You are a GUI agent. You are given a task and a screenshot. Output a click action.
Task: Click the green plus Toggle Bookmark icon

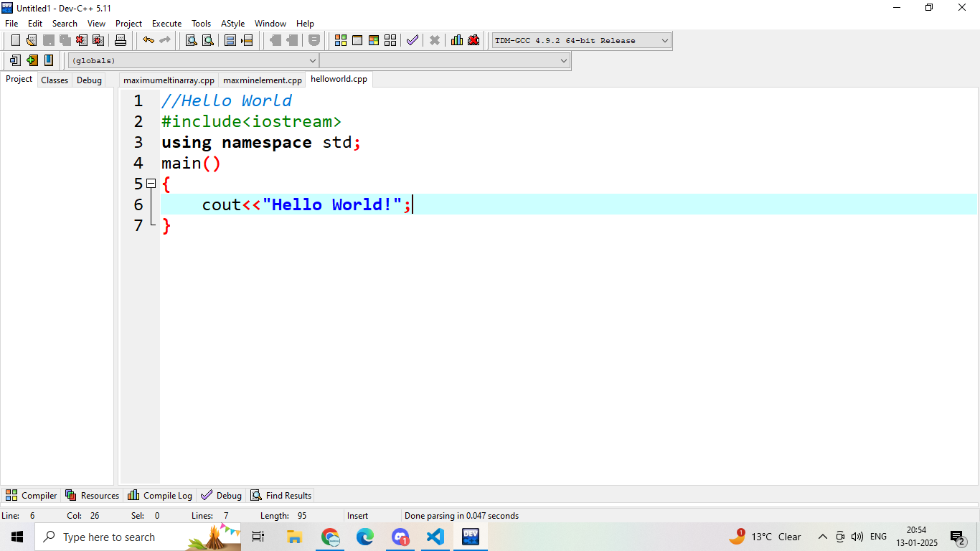[32, 60]
